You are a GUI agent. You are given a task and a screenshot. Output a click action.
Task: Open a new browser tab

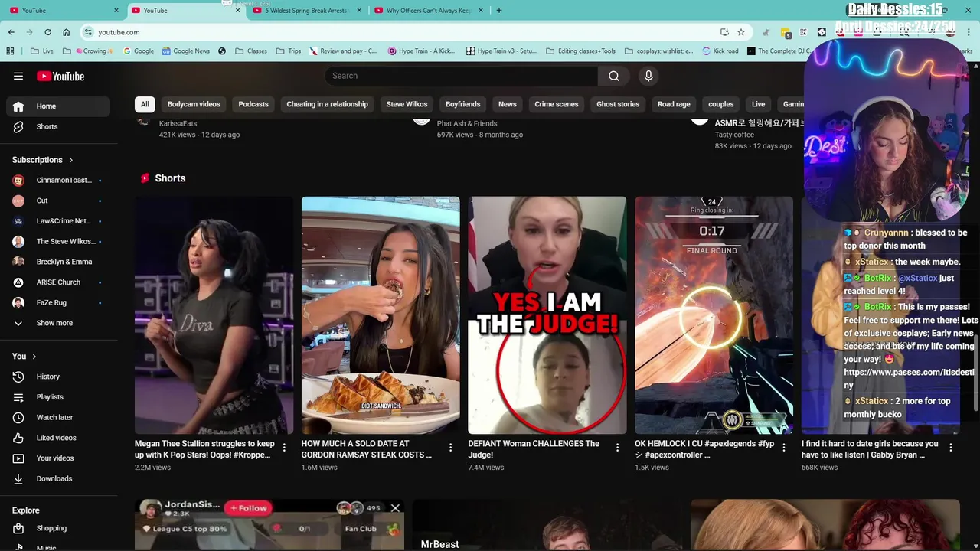[x=499, y=10]
